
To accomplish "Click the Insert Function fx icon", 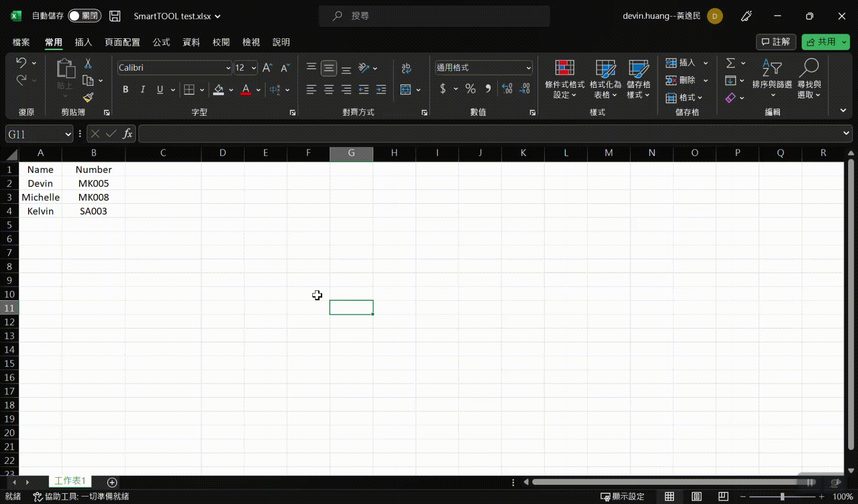I will tap(127, 134).
